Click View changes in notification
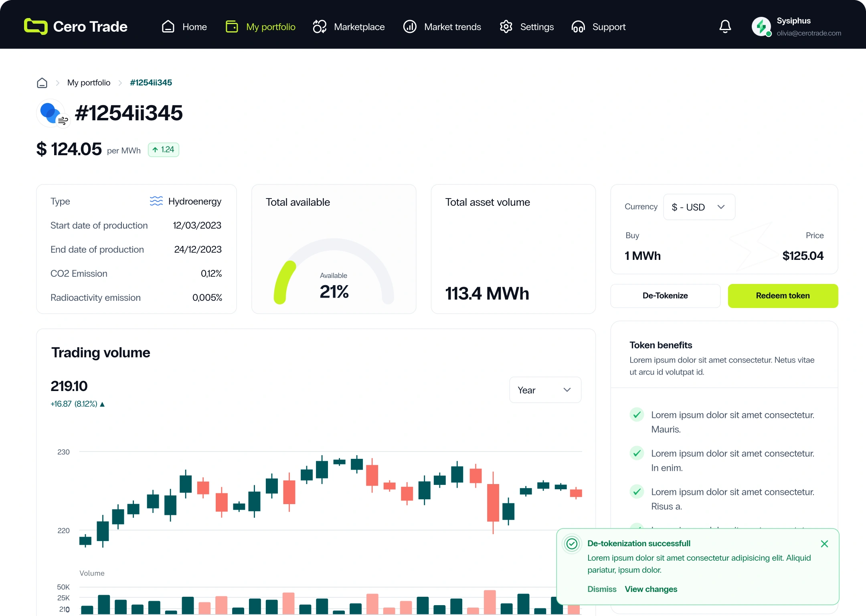The width and height of the screenshot is (866, 616). click(x=651, y=589)
